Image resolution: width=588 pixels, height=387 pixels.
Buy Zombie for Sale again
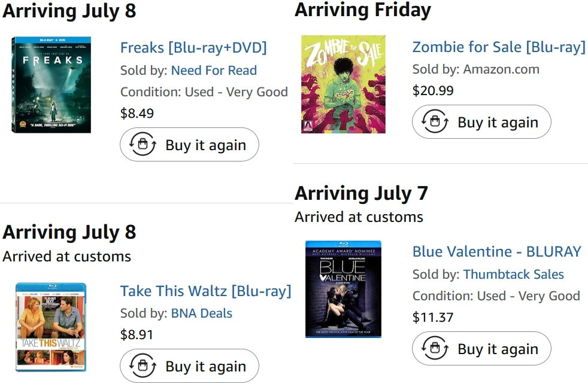coord(481,122)
